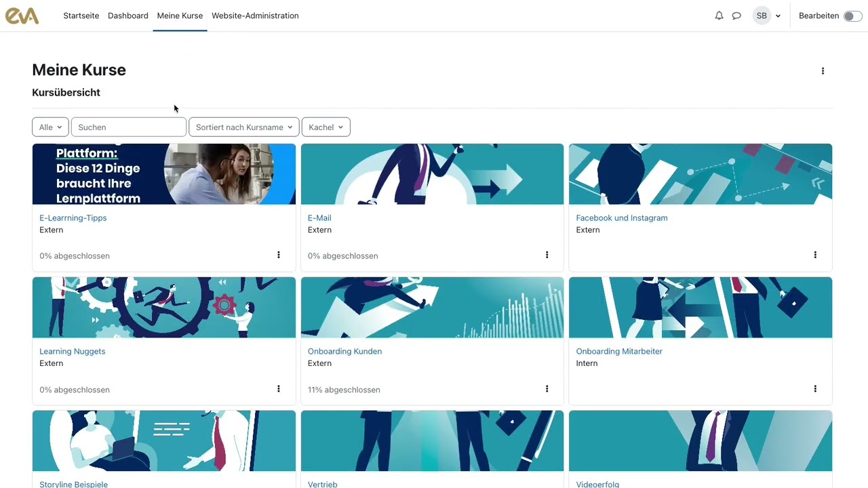Go to the Startseite tab
The image size is (868, 488).
click(x=81, y=16)
